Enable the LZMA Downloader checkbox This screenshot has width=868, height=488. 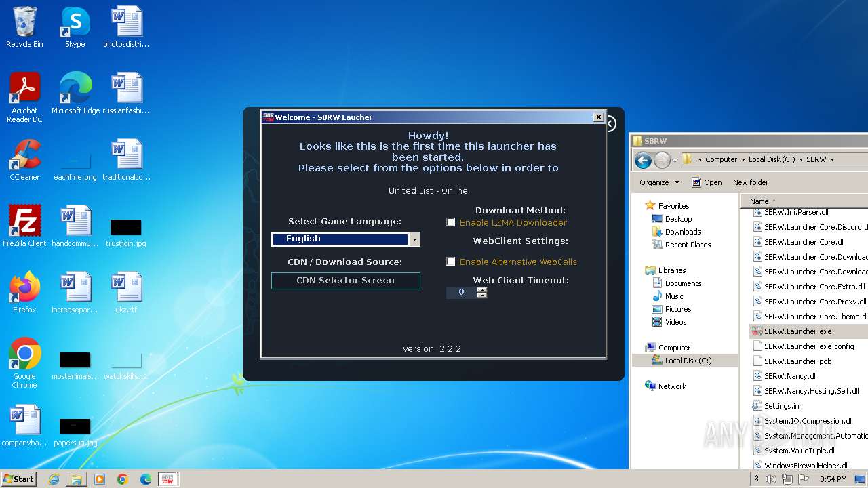(450, 222)
